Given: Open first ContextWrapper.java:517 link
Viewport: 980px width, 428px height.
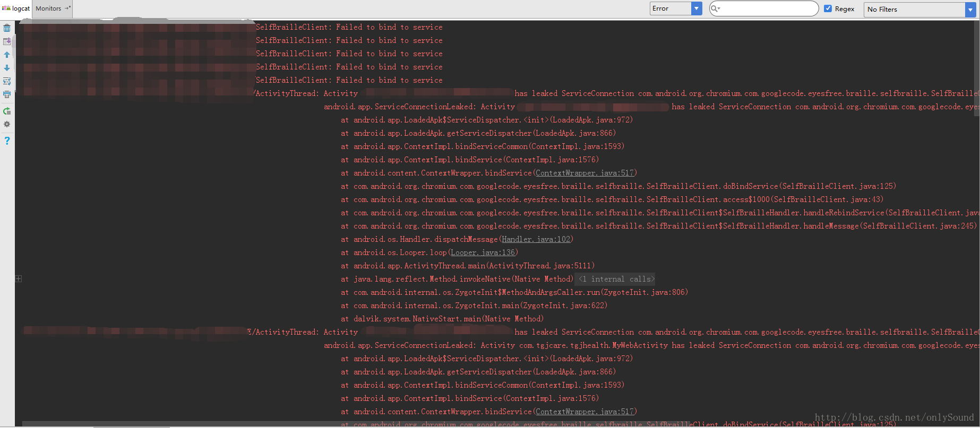Looking at the screenshot, I should pyautogui.click(x=584, y=173).
